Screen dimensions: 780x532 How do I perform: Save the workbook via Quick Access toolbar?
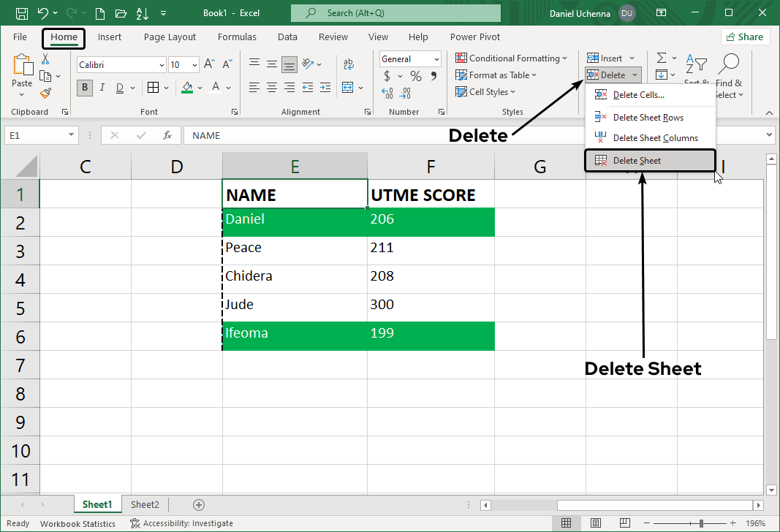pyautogui.click(x=20, y=12)
